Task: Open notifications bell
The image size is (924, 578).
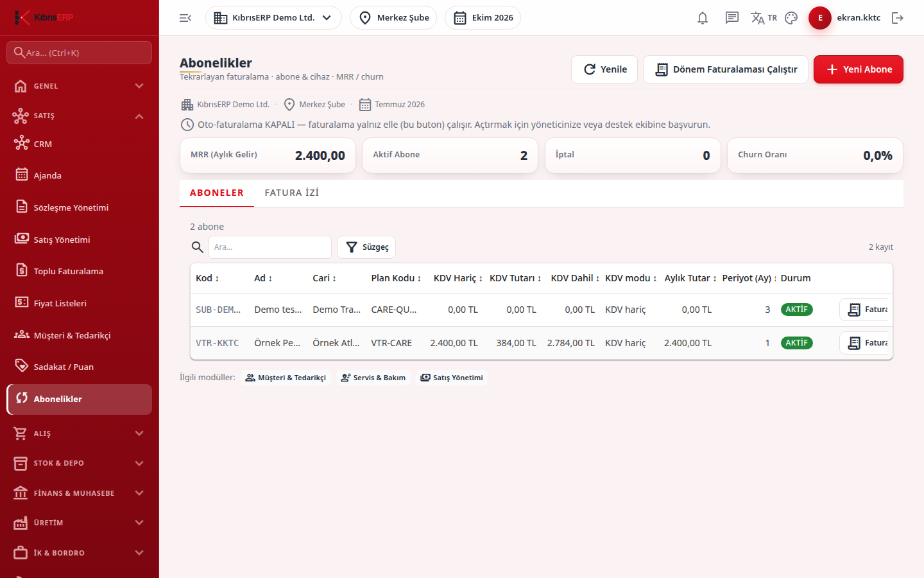Action: [703, 18]
